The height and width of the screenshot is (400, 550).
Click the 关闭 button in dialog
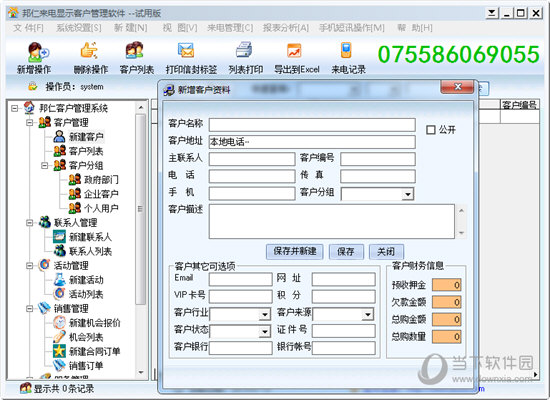[386, 252]
